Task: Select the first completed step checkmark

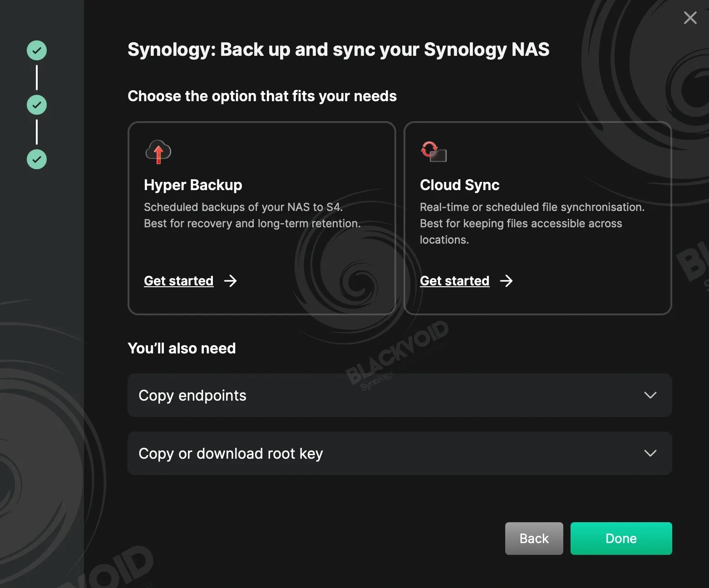Action: (x=37, y=50)
